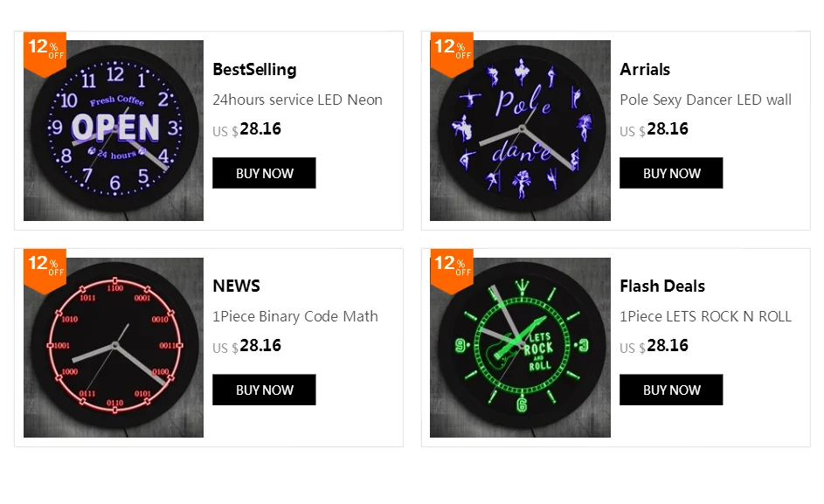Select the red binary code clock image

tap(114, 348)
